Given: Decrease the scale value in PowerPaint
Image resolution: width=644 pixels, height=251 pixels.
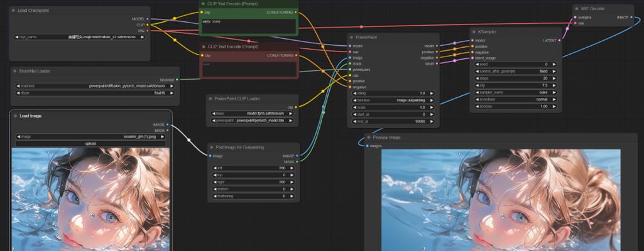Looking at the screenshot, I should 355,107.
